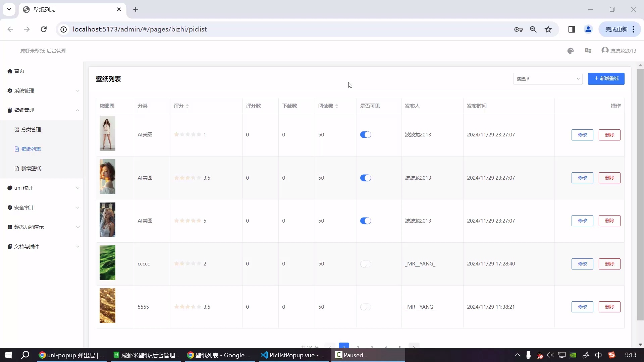Sort by 阅读数 column sort arrows
The height and width of the screenshot is (362, 644).
point(337,106)
